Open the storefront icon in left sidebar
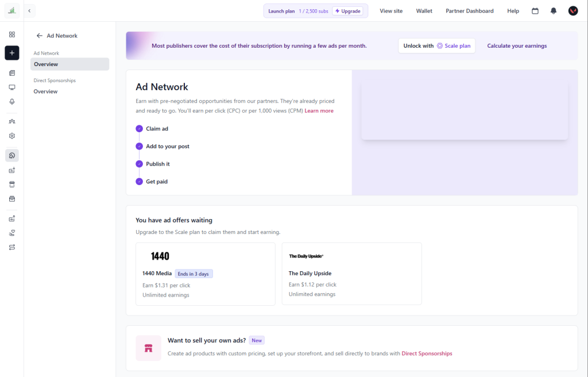This screenshot has width=588, height=377. click(x=12, y=184)
